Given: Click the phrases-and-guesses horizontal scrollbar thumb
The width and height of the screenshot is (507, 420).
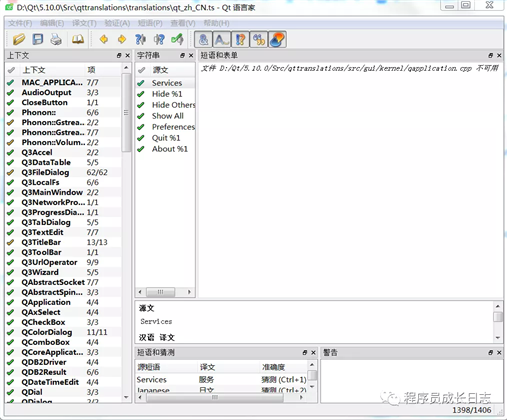Looking at the screenshot, I should tap(214, 397).
